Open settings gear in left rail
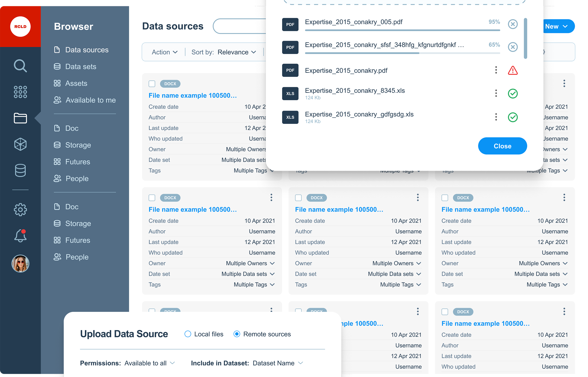The image size is (588, 377). click(20, 210)
